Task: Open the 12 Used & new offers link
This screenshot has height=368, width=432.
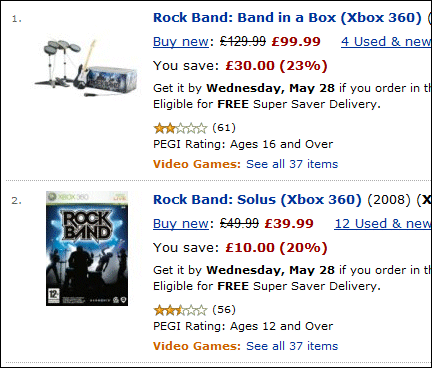Action: point(383,224)
